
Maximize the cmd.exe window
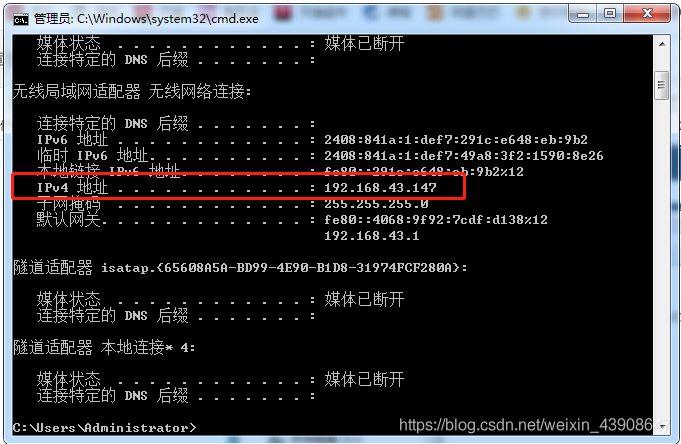[610, 14]
